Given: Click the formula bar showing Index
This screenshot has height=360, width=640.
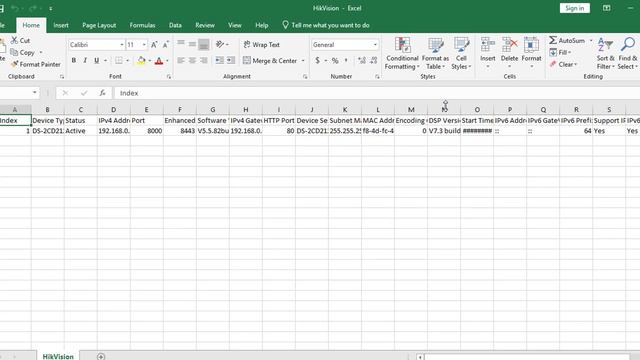Looking at the screenshot, I should (x=376, y=93).
